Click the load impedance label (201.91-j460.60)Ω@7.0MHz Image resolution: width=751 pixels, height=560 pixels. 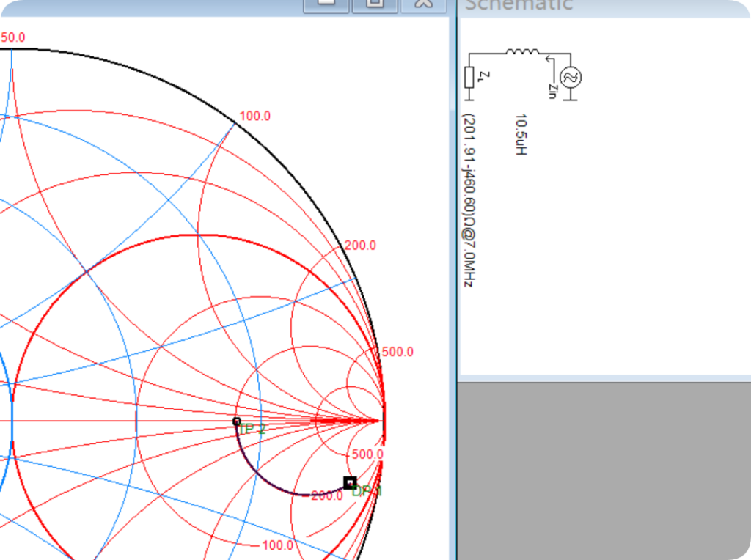click(x=469, y=200)
